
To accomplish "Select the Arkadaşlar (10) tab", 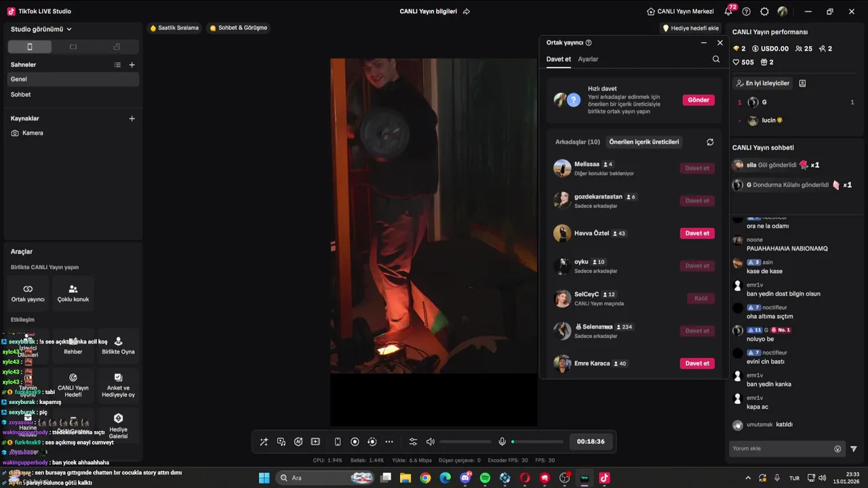I will 578,142.
